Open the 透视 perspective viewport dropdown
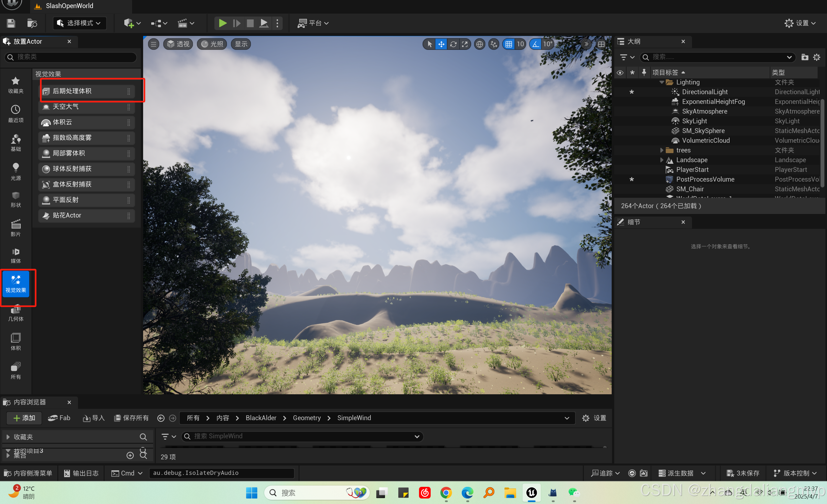The width and height of the screenshot is (827, 504). point(178,44)
